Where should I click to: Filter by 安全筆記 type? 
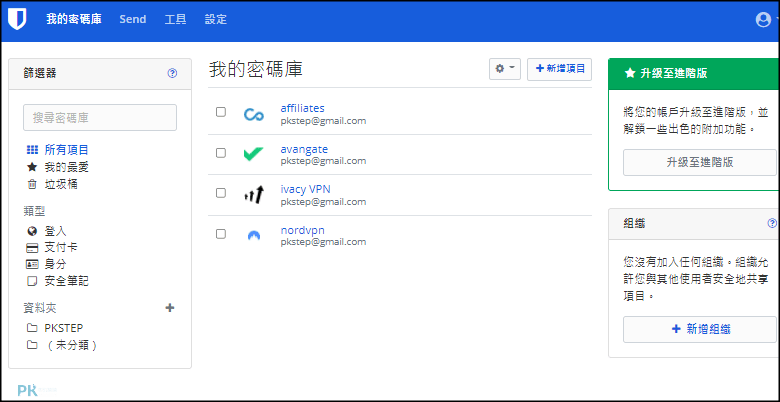[x=66, y=281]
